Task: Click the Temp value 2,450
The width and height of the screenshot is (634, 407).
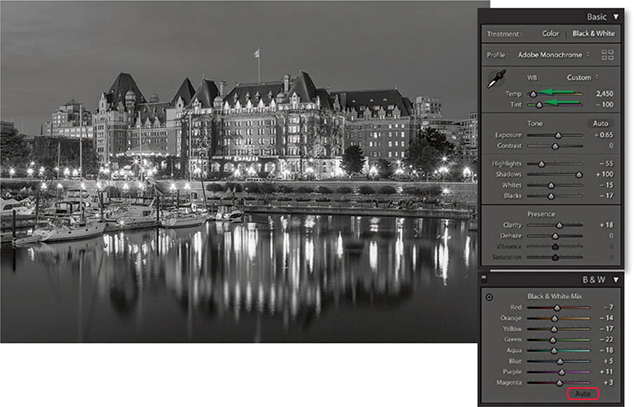Action: click(x=604, y=94)
